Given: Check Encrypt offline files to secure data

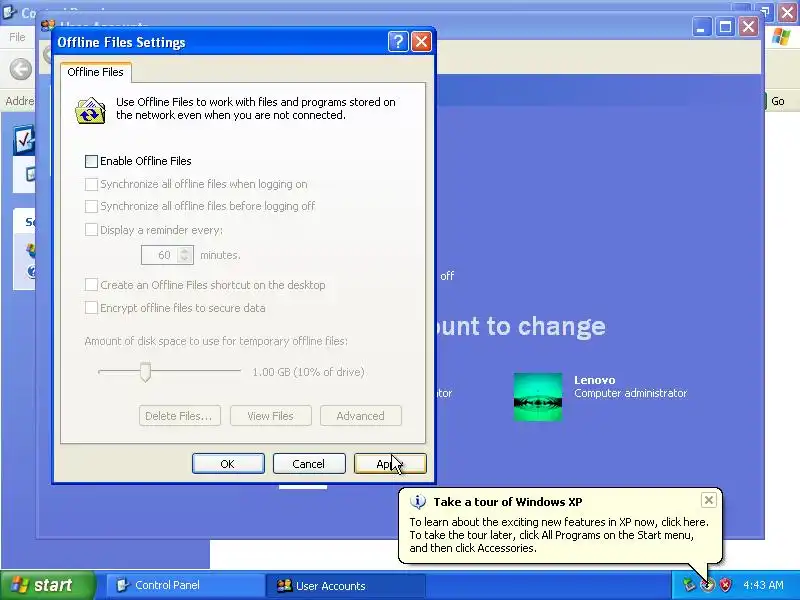Looking at the screenshot, I should [x=91, y=308].
